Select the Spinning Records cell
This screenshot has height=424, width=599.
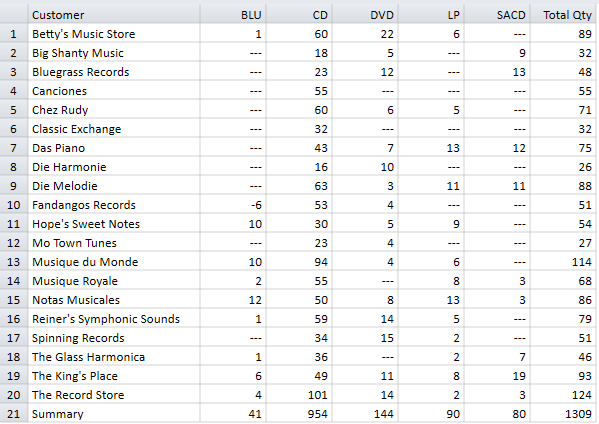(114, 338)
